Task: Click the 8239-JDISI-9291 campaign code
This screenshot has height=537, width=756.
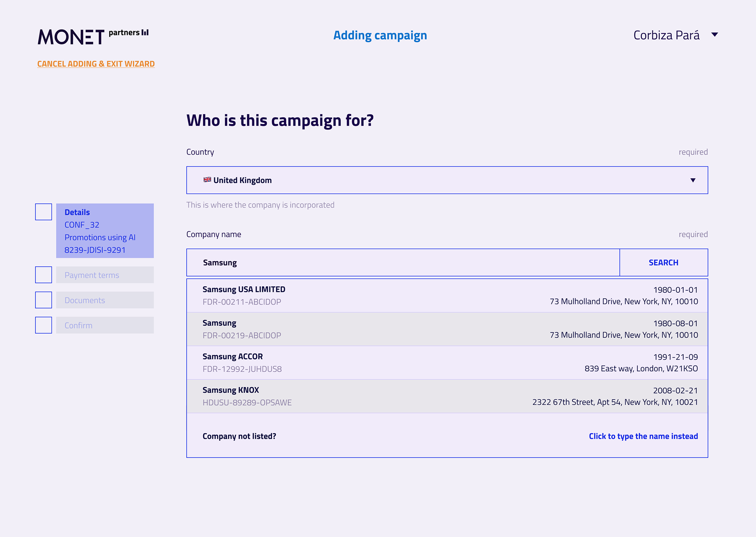Action: 95,250
